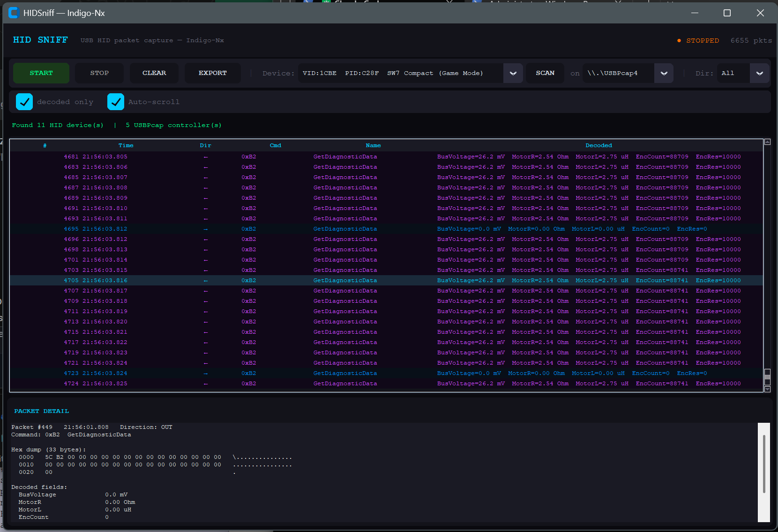The image size is (778, 532).
Task: Maximize the HIDSniff window
Action: click(727, 13)
